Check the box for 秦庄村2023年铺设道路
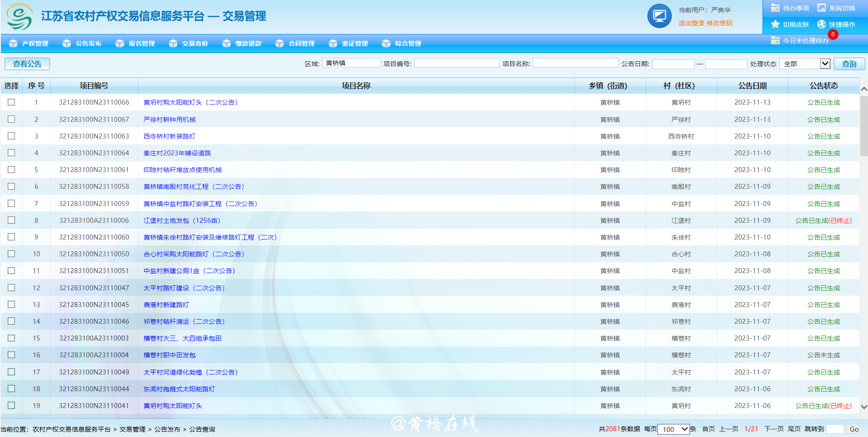The image size is (868, 437). [x=11, y=153]
